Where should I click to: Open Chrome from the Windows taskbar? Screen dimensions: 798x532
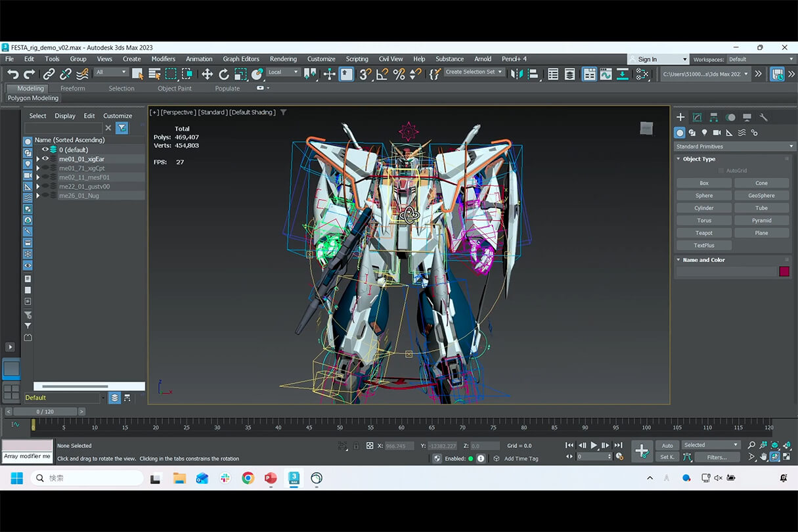tap(248, 478)
